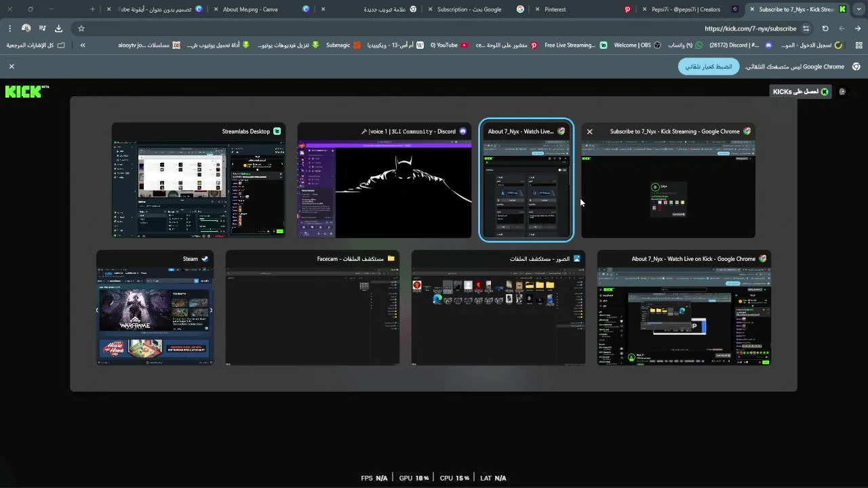Open the Free Live Streaming bookmark
The width and height of the screenshot is (868, 488).
click(576, 45)
